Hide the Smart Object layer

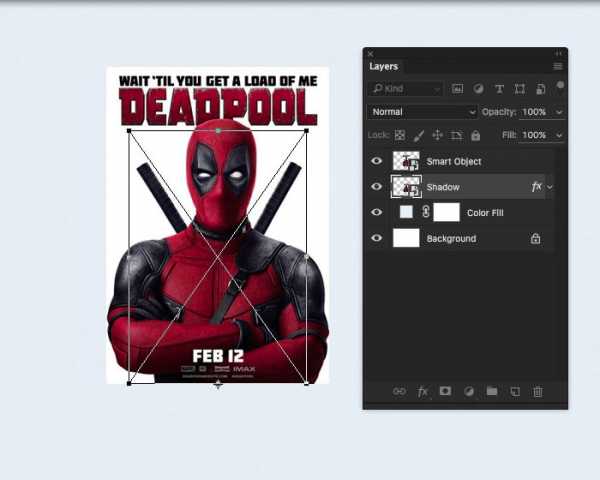pos(377,161)
